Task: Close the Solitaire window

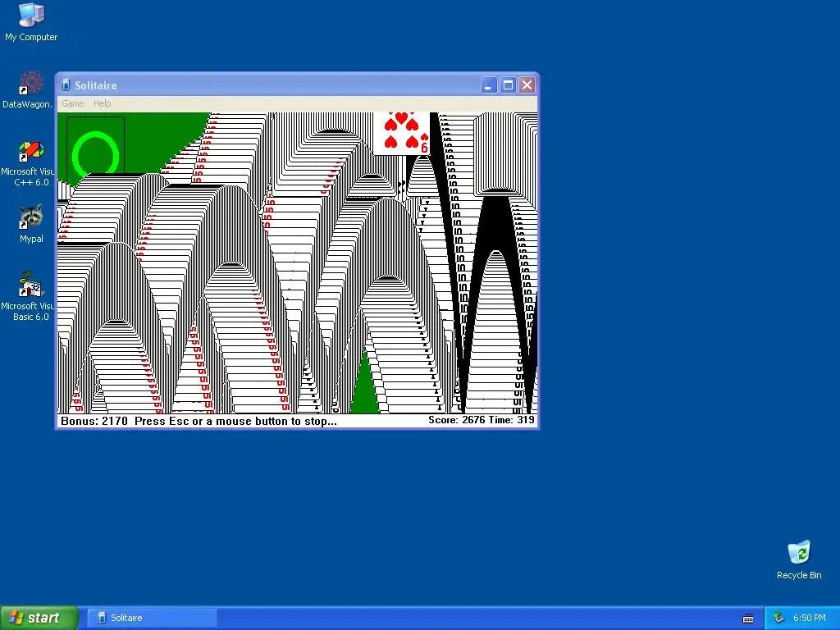Action: pyautogui.click(x=527, y=85)
